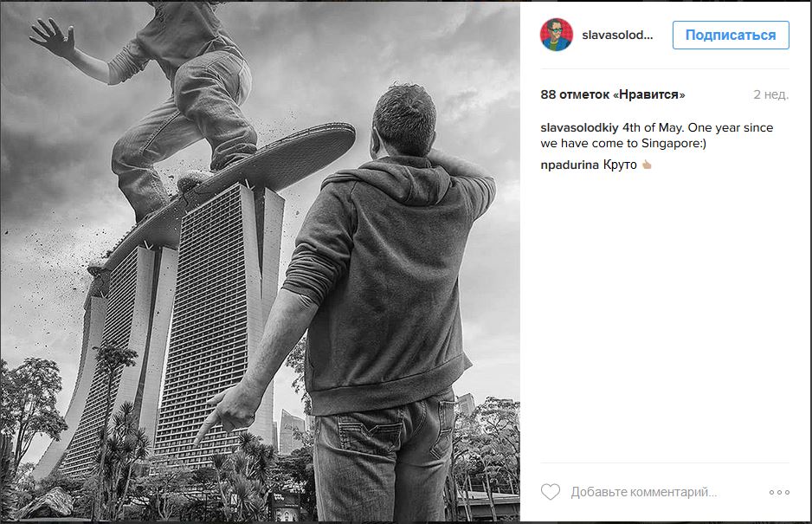The image size is (812, 524).
Task: Like the post with the heart icon
Action: coord(551,491)
